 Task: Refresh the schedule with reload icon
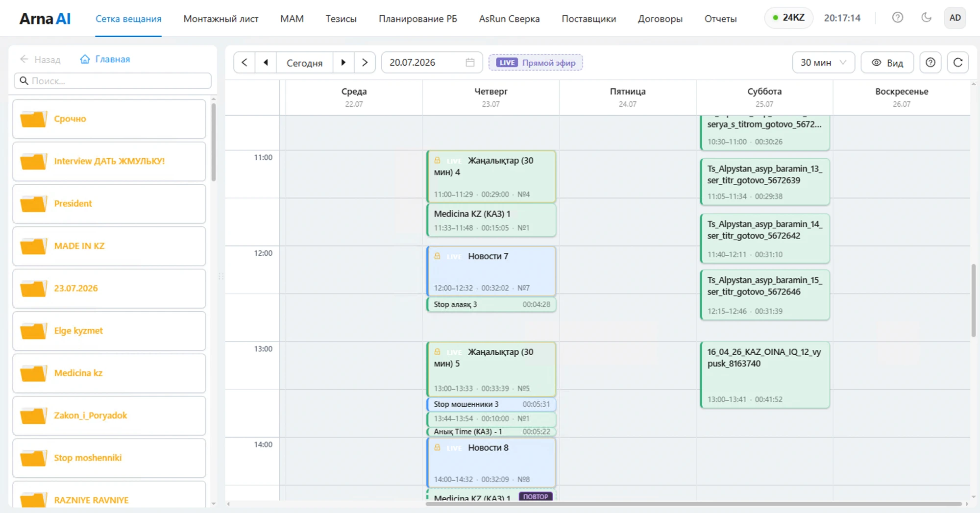click(x=958, y=63)
